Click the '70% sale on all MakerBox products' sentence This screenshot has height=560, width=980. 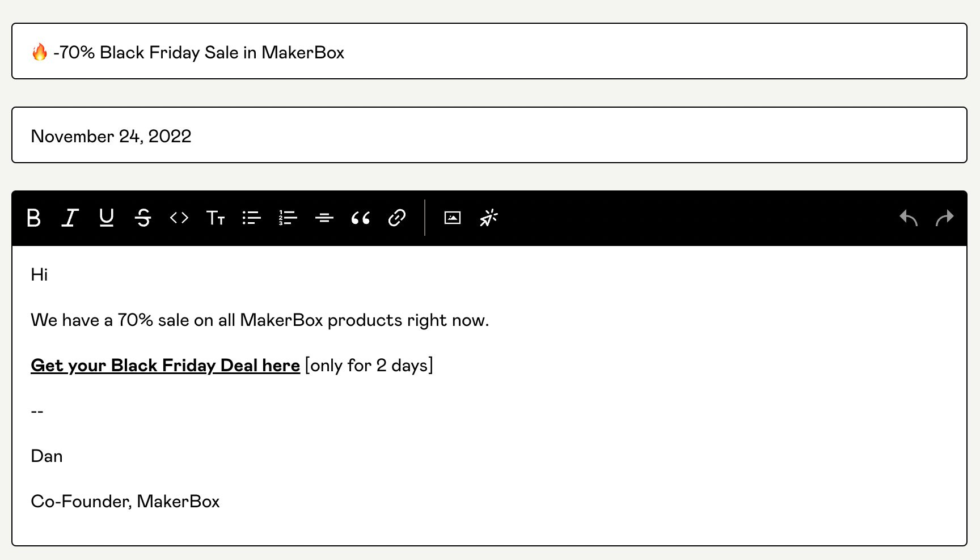coord(260,320)
